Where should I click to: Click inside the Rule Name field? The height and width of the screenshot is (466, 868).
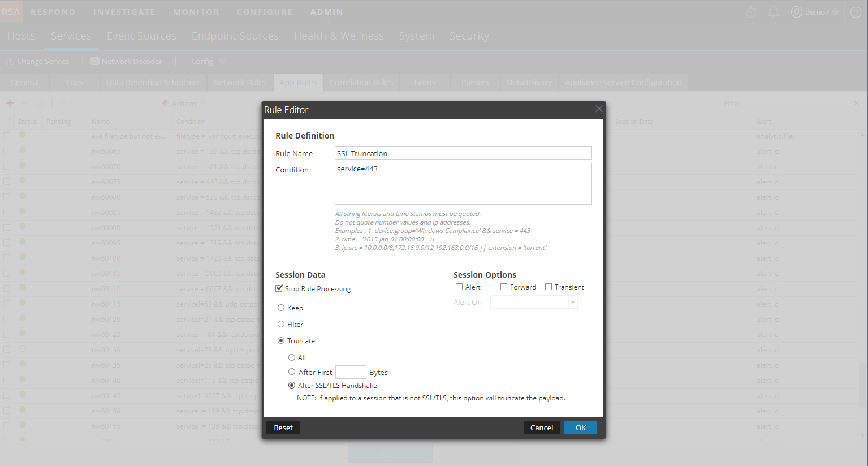(463, 153)
